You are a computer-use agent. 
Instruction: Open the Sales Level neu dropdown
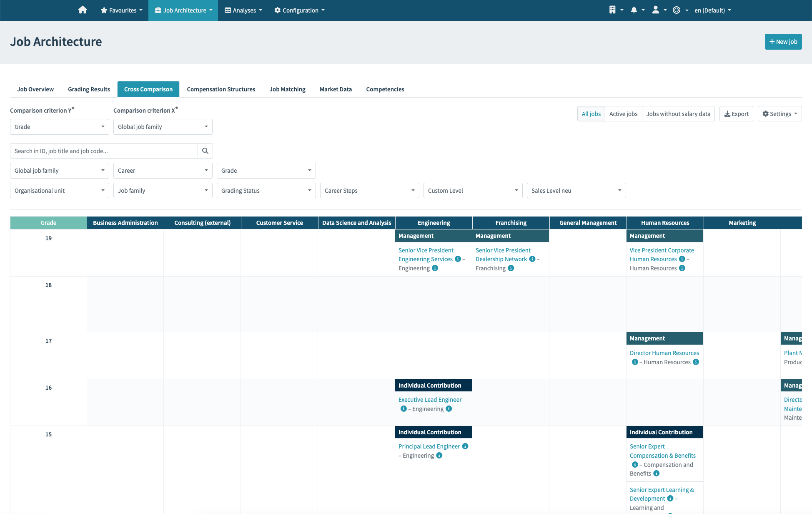(576, 191)
